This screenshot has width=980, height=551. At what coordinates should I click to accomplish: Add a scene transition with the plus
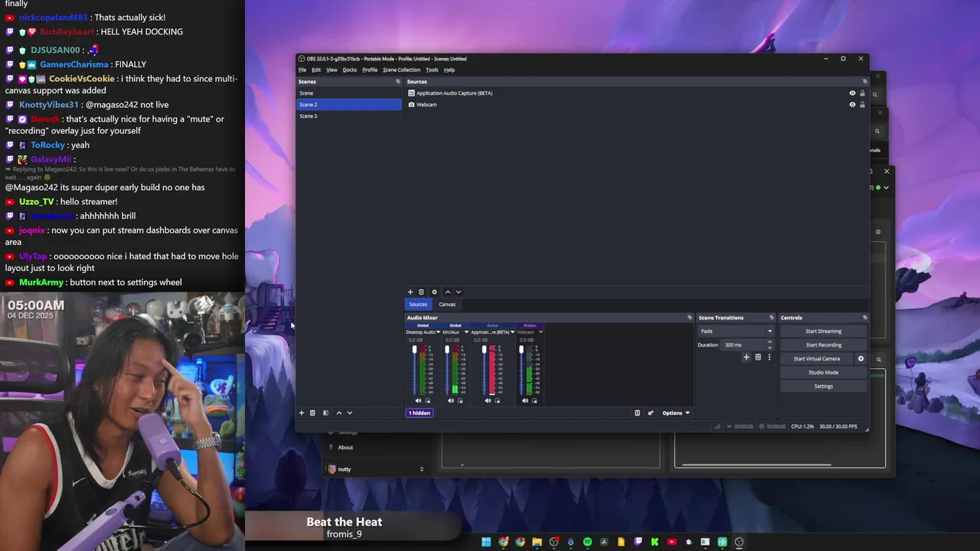pyautogui.click(x=746, y=357)
